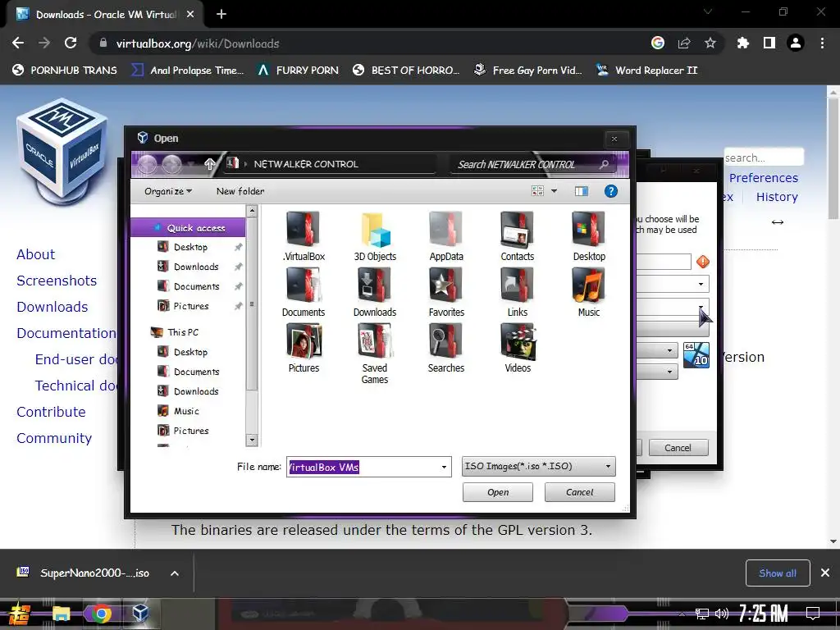Click the Preferences link on the webpage

click(x=764, y=178)
